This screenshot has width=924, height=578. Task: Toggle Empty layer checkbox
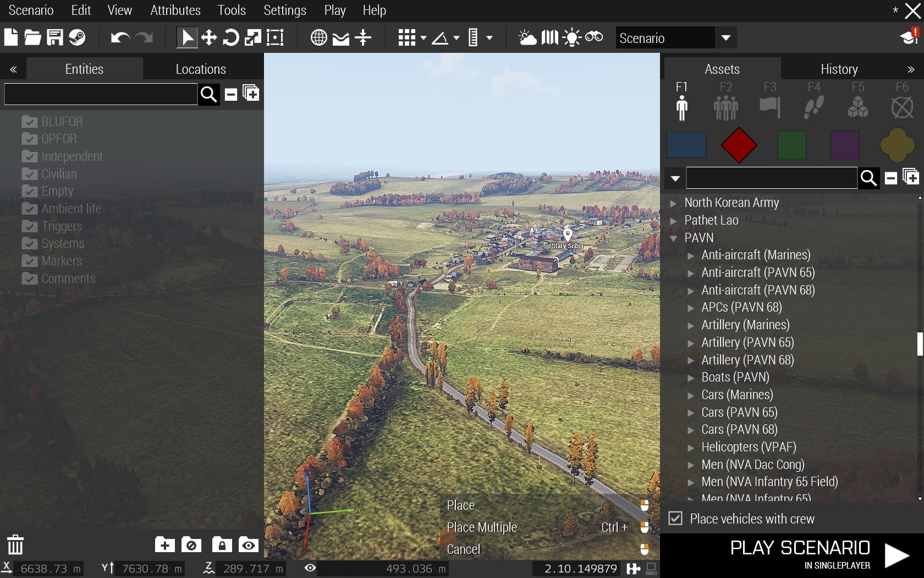[x=30, y=191]
